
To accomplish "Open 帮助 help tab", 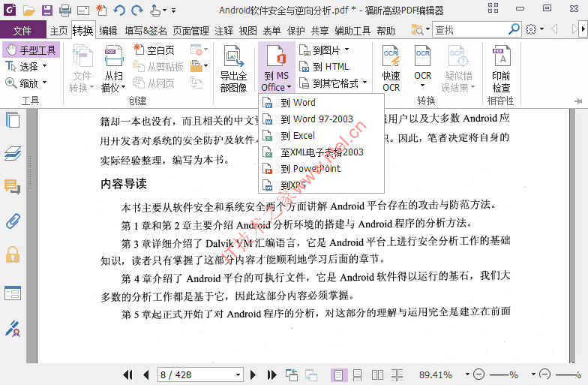I will 385,30.
